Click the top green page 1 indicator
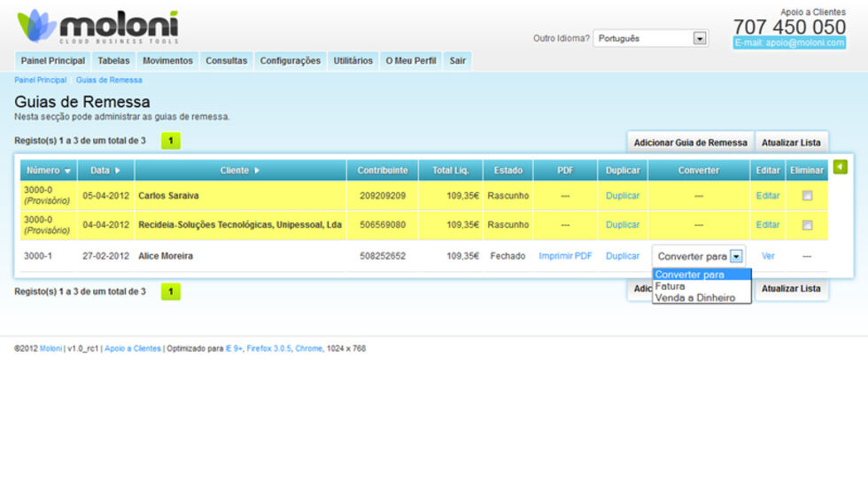Image resolution: width=868 pixels, height=497 pixels. pos(170,141)
